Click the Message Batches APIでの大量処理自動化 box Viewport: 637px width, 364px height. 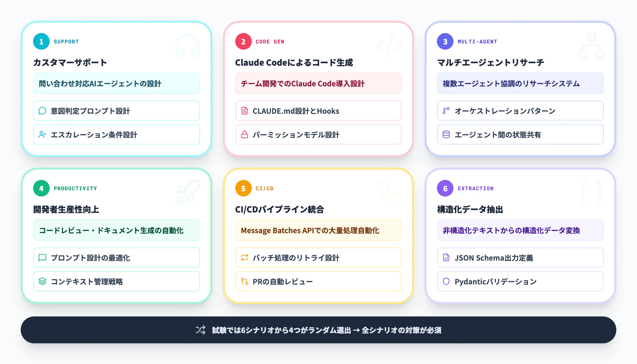(x=318, y=230)
